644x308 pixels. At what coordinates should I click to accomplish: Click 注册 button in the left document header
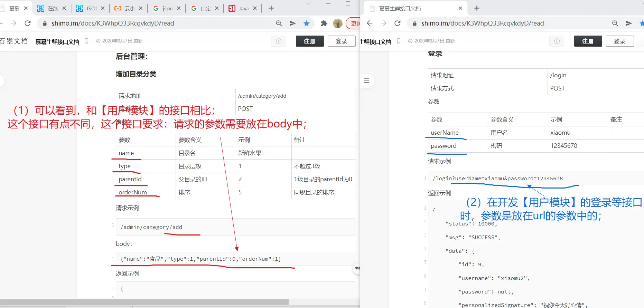(x=309, y=41)
